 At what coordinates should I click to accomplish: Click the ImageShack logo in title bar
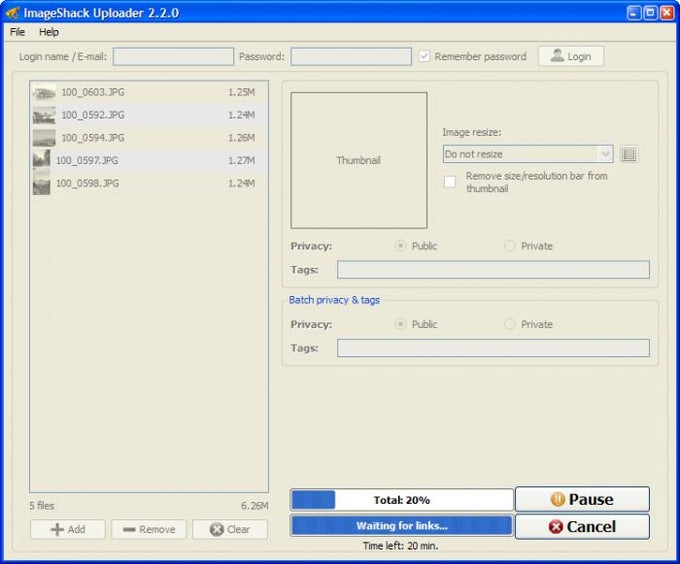[x=12, y=13]
